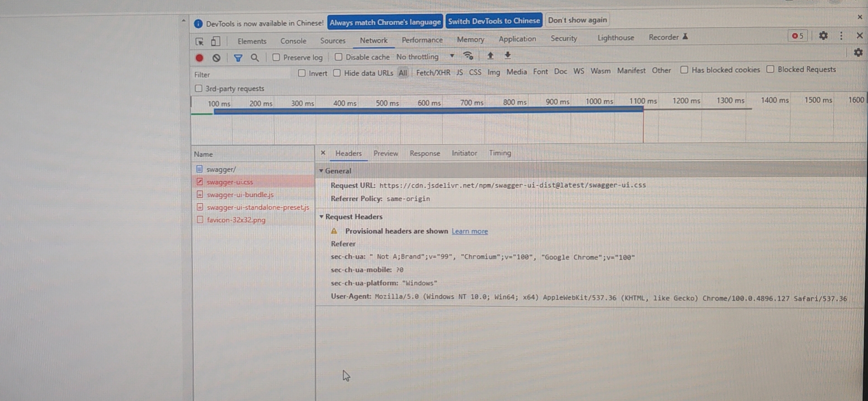Toggle the network filter funnel icon
Image resolution: width=868 pixels, height=401 pixels.
click(x=238, y=58)
